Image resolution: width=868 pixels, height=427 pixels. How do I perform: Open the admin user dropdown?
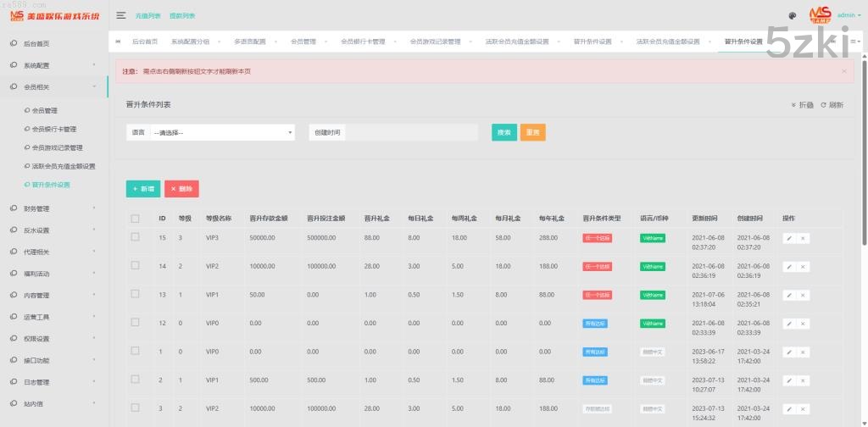point(848,15)
